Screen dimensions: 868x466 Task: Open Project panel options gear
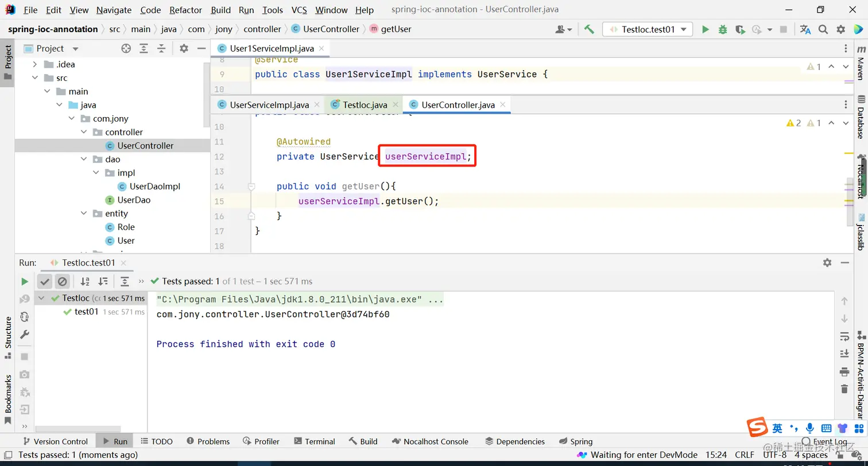point(184,49)
